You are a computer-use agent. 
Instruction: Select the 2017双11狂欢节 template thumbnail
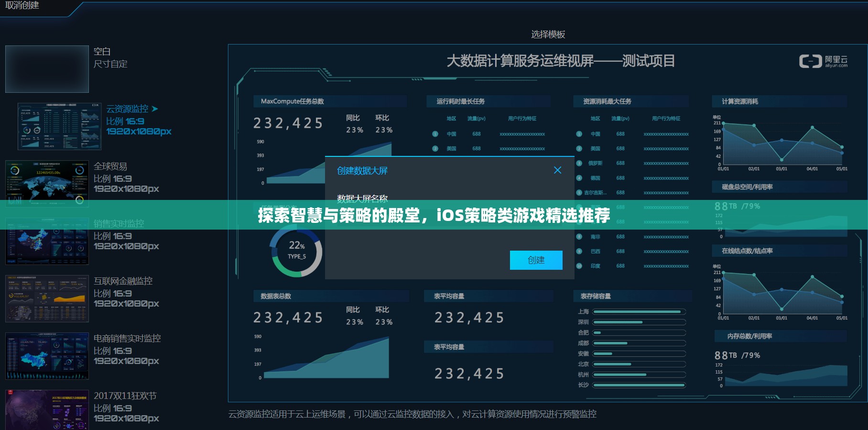(x=47, y=409)
